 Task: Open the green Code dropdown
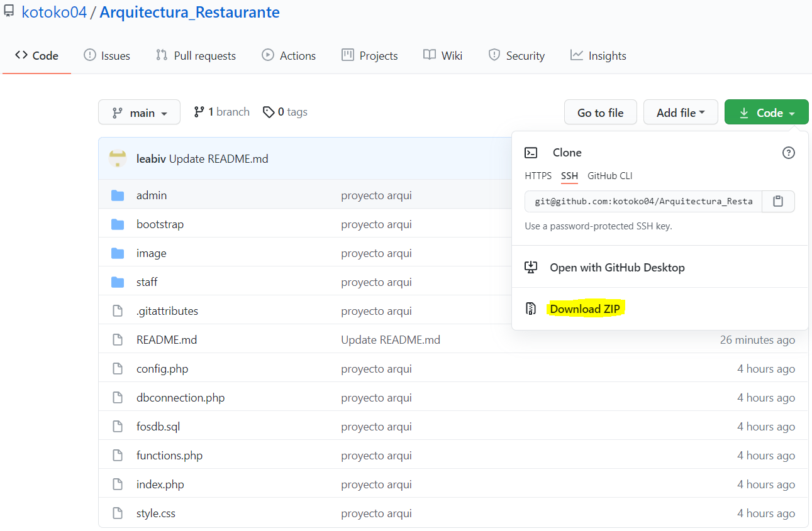click(x=766, y=112)
